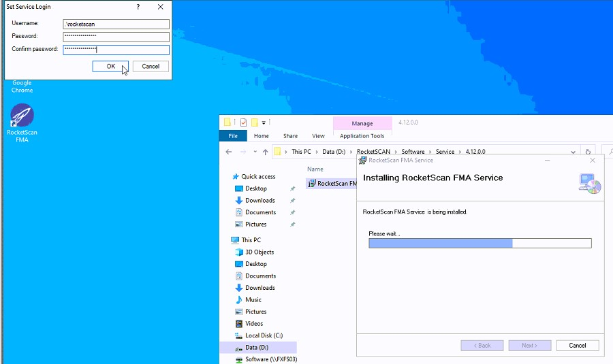Screen dimensions: 613x364
Task: Navigate back in File Explorer
Action: (x=229, y=152)
